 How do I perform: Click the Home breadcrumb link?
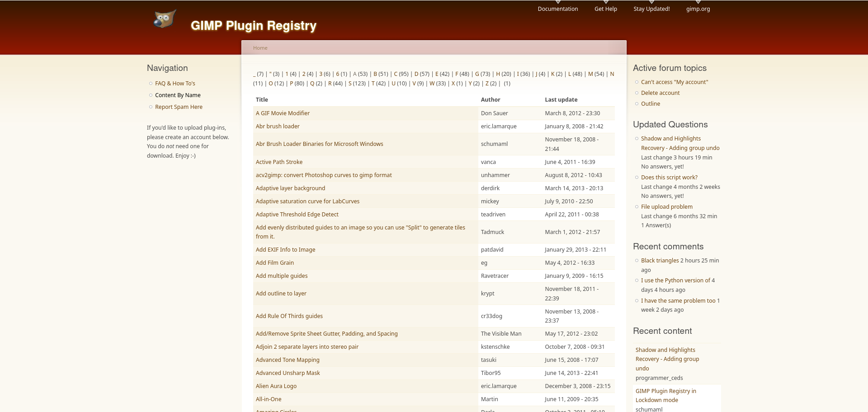(260, 48)
